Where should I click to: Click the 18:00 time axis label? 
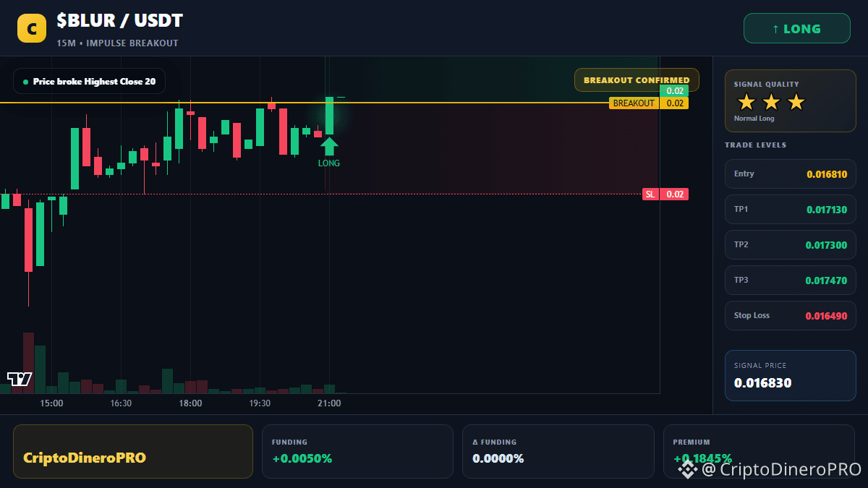click(x=190, y=403)
